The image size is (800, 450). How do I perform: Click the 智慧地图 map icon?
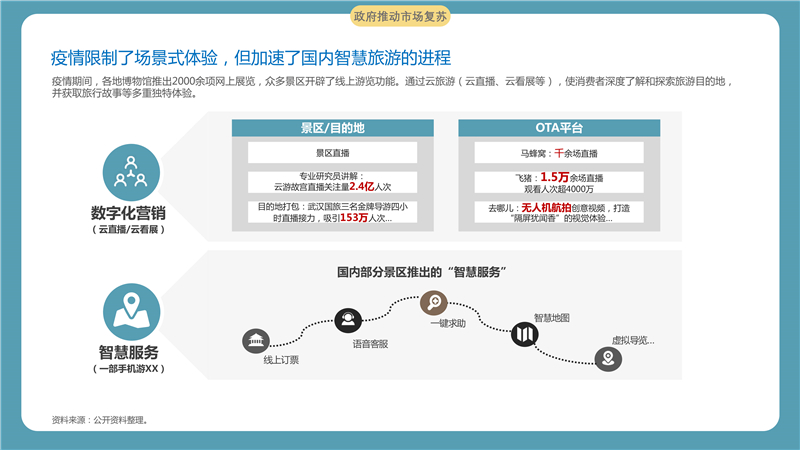[524, 334]
